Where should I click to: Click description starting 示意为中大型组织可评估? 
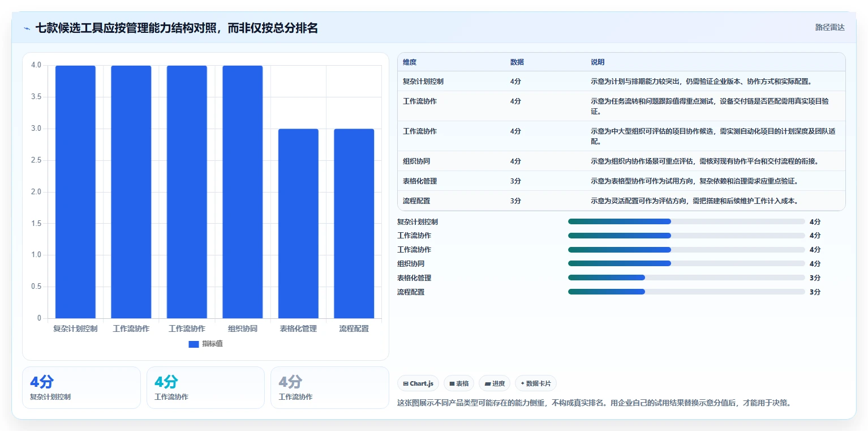(x=714, y=136)
